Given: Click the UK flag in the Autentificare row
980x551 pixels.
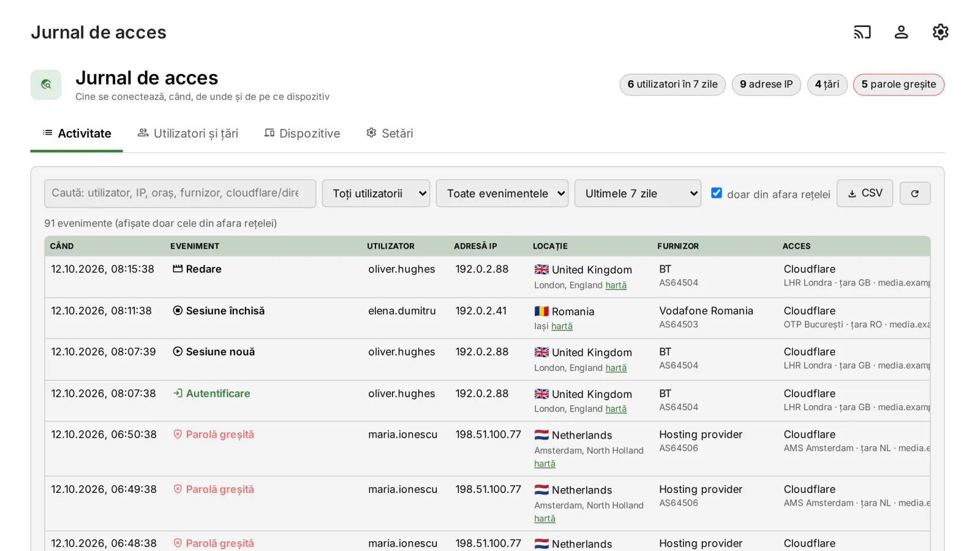Looking at the screenshot, I should pyautogui.click(x=541, y=394).
